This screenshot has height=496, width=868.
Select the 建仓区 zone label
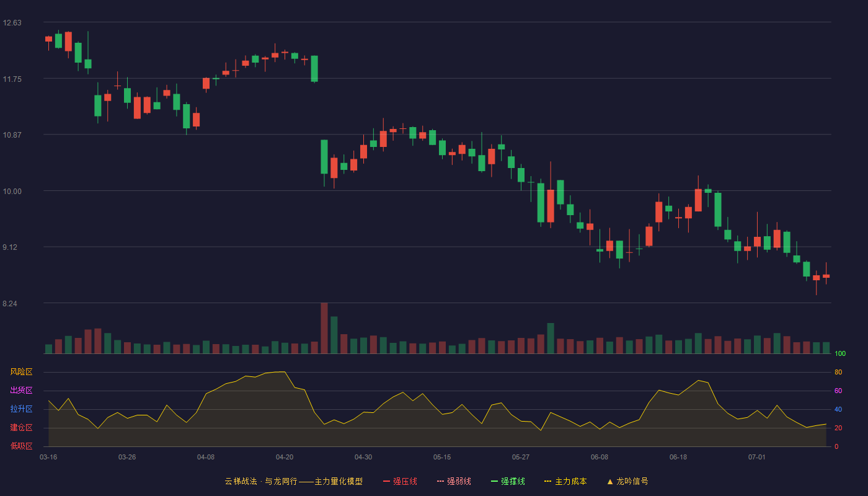[x=21, y=428]
